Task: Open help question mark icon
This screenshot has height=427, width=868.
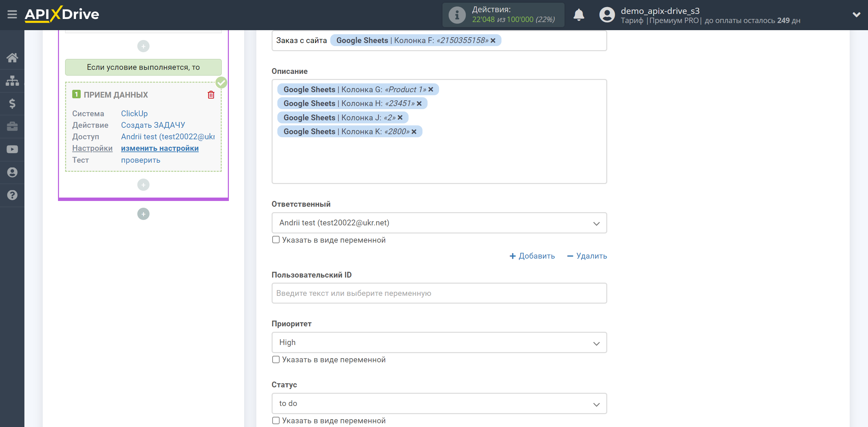Action: (12, 195)
